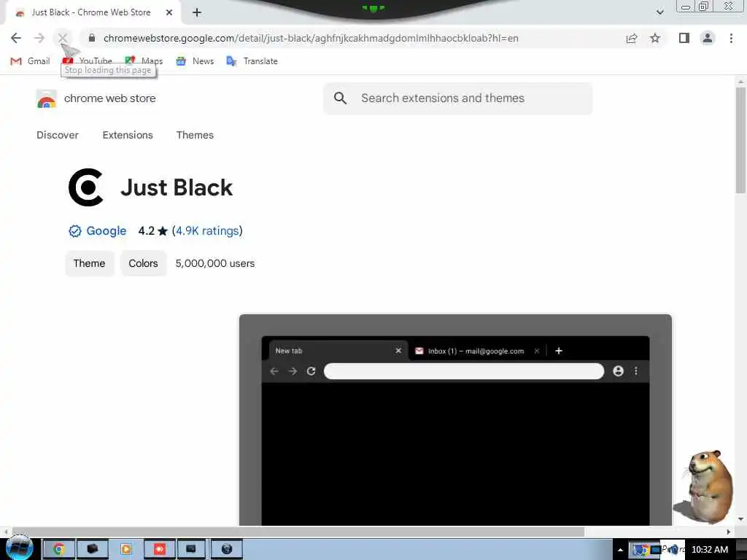Screen dimensions: 747x560
Task: Go to the Themes section
Action: click(x=195, y=135)
